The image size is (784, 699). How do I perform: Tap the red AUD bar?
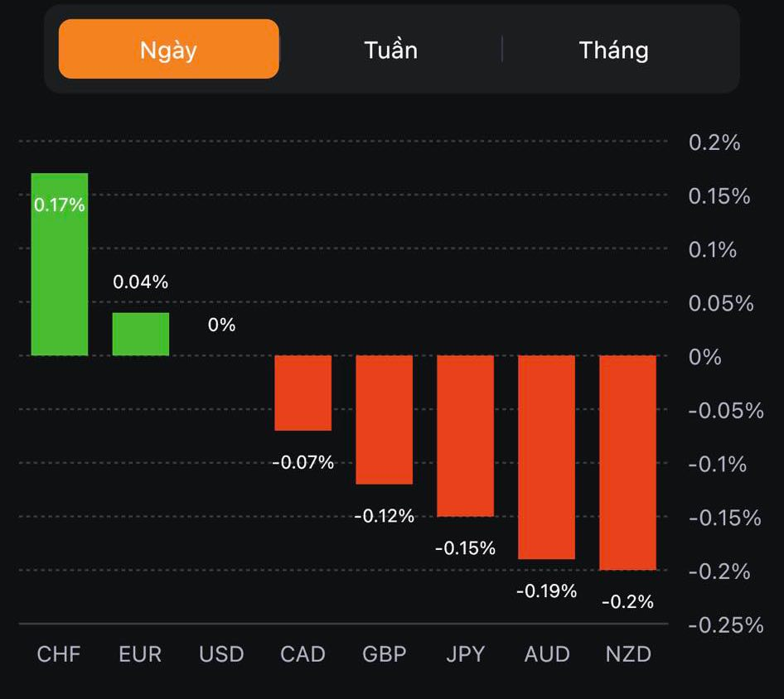tap(547, 457)
